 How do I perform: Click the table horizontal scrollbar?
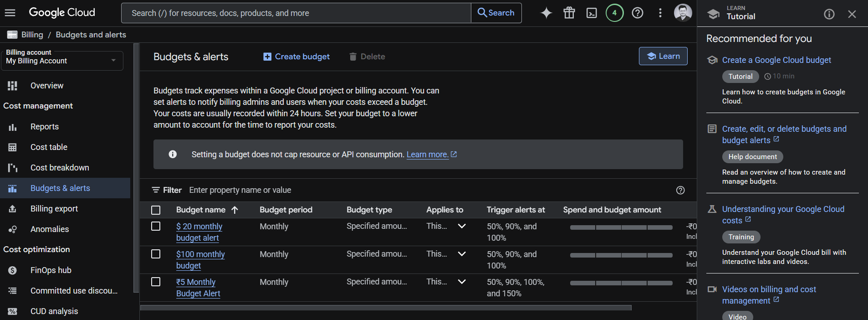pos(386,308)
